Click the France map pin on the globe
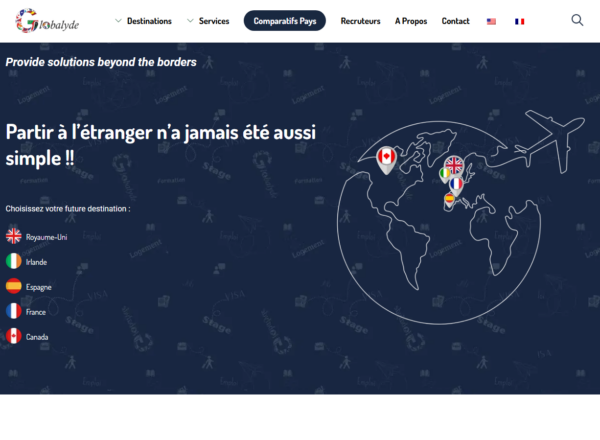Image resolution: width=600 pixels, height=440 pixels. click(457, 185)
